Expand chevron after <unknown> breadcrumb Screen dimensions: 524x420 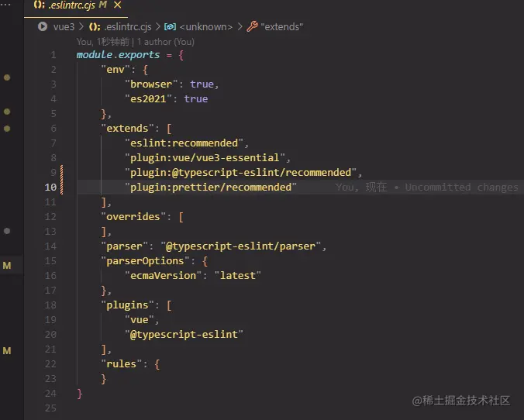(x=240, y=26)
